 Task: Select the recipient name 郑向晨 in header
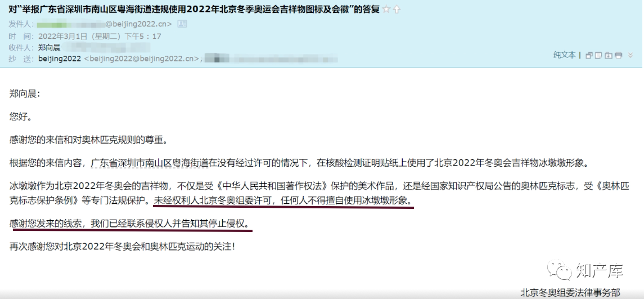49,47
